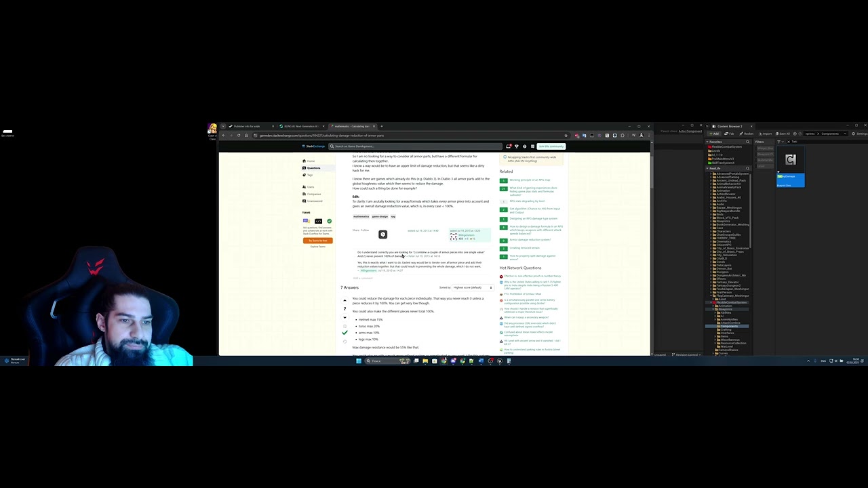
Task: Click Import button in Content Browser
Action: pyautogui.click(x=766, y=134)
